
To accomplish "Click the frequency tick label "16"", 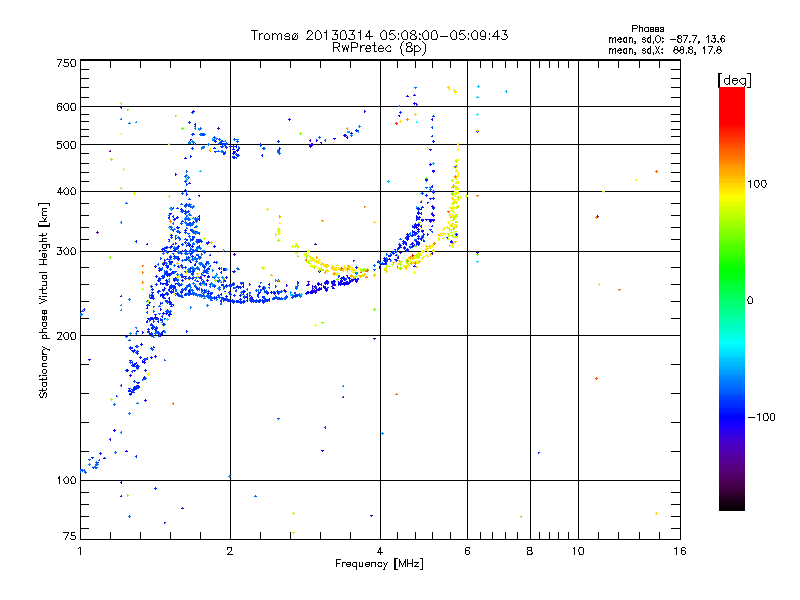I will pyautogui.click(x=680, y=551).
